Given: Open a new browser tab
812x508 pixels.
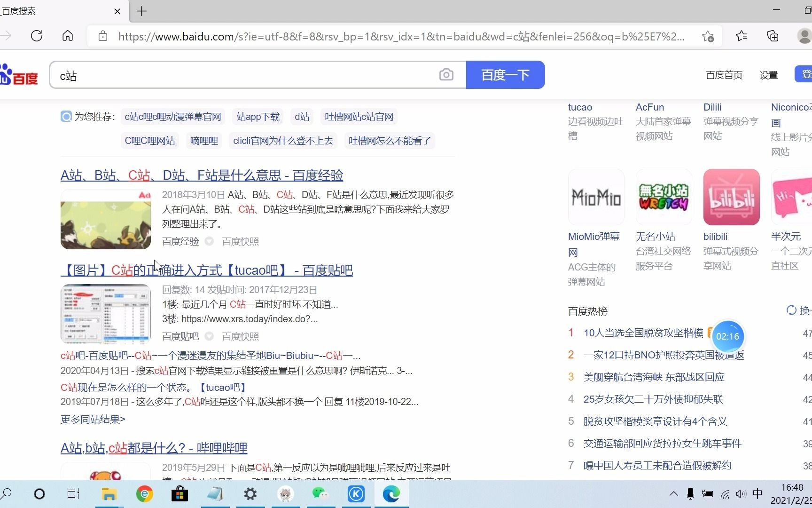Looking at the screenshot, I should [x=141, y=11].
